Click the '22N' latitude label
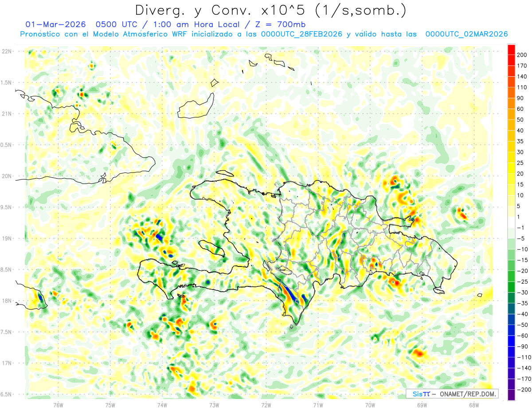This screenshot has height=411, width=532. 7,51
